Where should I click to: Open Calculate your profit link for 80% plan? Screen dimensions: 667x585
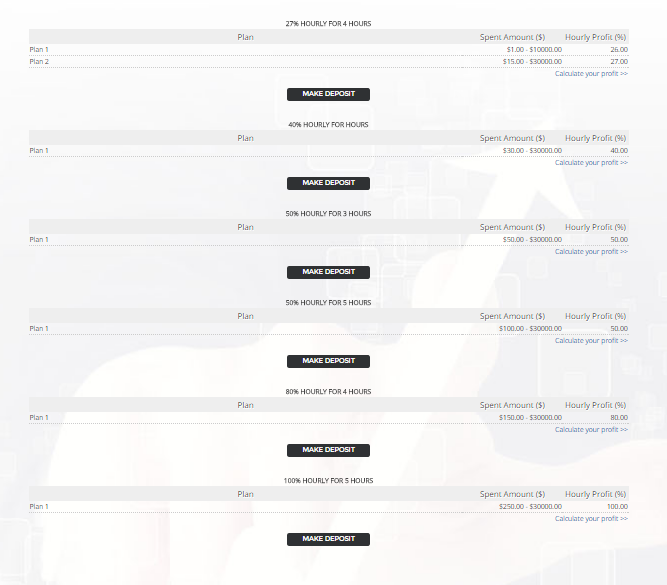click(x=591, y=429)
